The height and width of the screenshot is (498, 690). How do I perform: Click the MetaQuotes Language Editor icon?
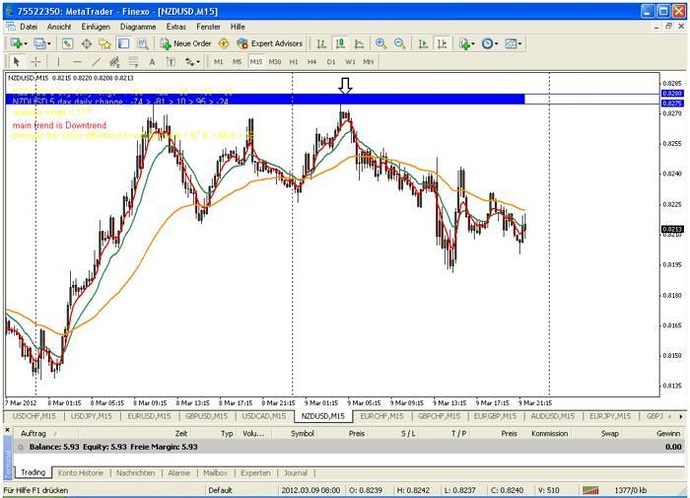pos(224,44)
